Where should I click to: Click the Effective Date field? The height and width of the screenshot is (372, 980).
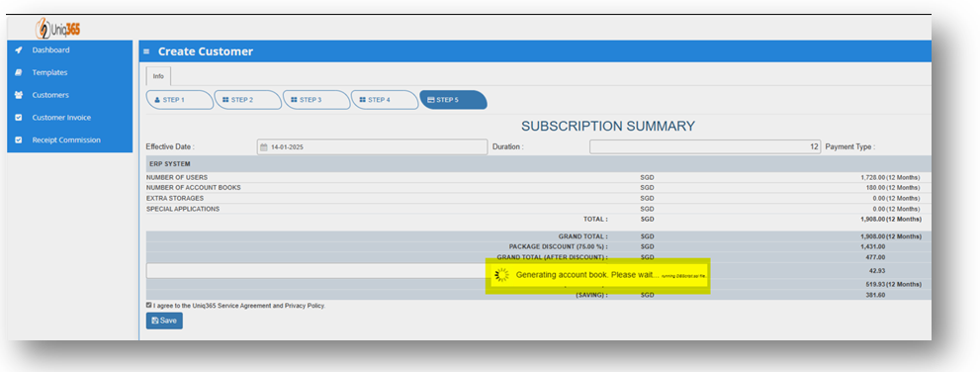coord(372,147)
